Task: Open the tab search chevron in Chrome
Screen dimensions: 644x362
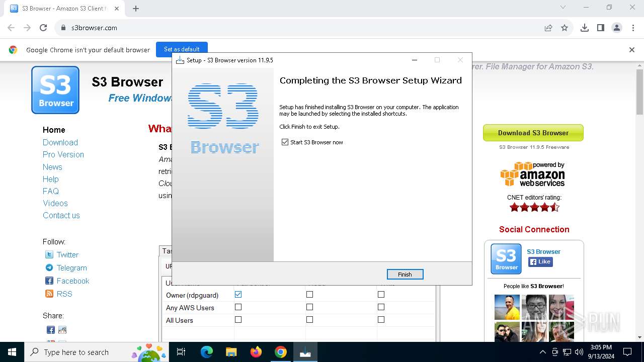Action: click(x=563, y=7)
